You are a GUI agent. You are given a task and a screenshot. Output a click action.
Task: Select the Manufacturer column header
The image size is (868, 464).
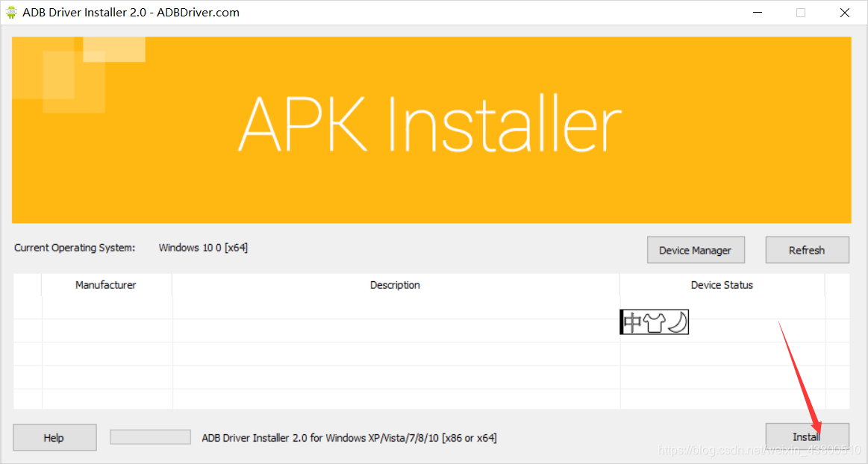click(x=106, y=285)
